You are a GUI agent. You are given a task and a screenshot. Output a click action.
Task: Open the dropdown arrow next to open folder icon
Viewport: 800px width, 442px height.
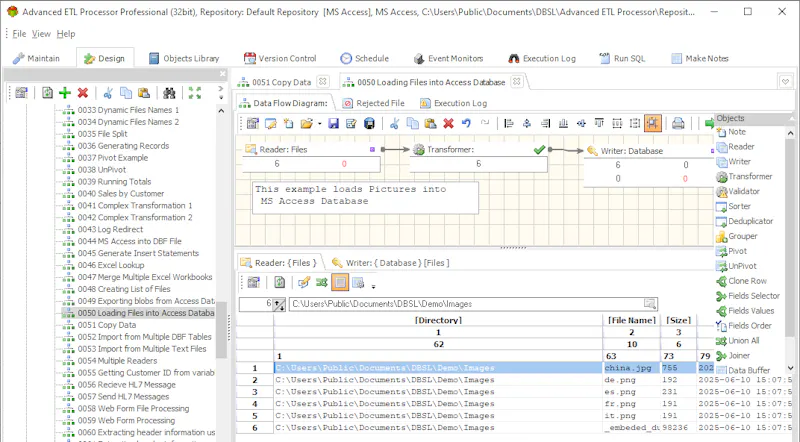(x=319, y=124)
